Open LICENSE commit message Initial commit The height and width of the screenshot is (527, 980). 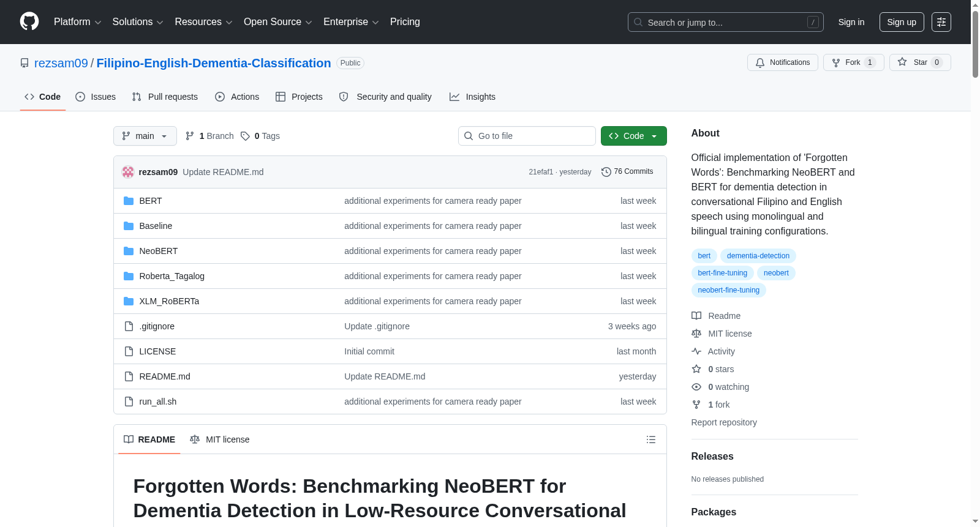369,351
